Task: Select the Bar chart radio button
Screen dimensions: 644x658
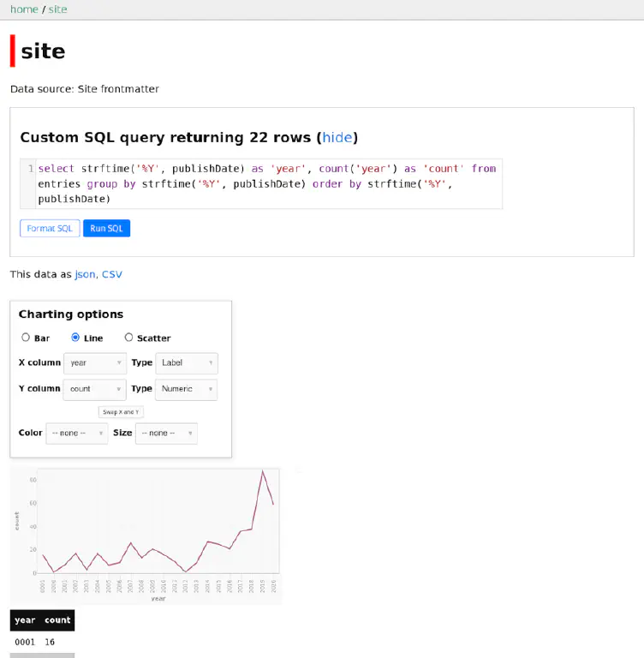Action: tap(26, 338)
